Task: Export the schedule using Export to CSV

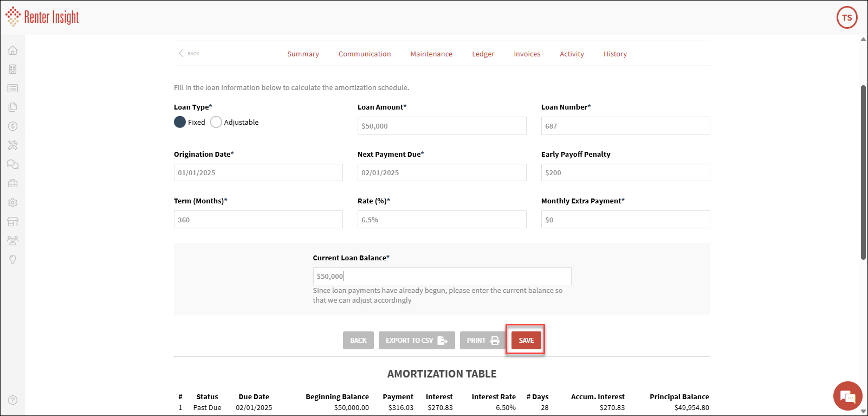Action: click(x=416, y=340)
